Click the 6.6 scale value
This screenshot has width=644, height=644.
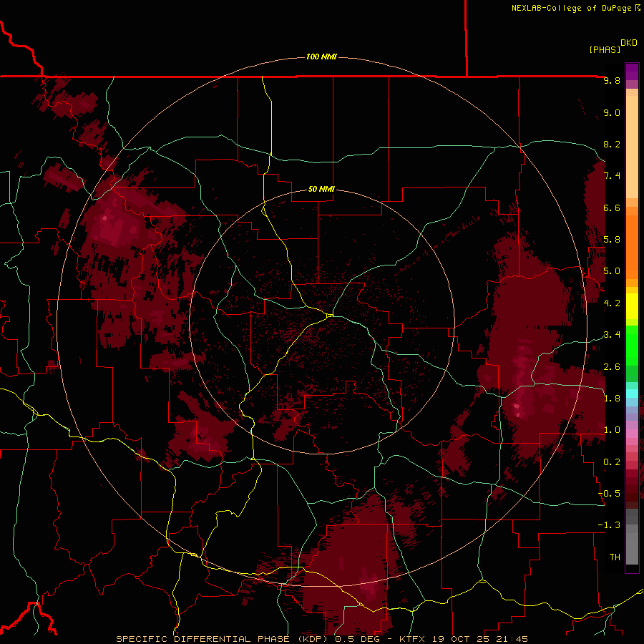[612, 208]
